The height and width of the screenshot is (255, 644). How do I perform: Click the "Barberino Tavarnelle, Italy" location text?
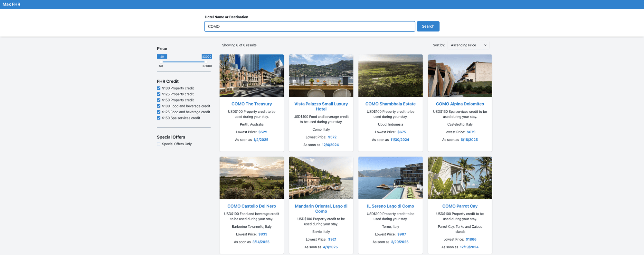pos(252,227)
